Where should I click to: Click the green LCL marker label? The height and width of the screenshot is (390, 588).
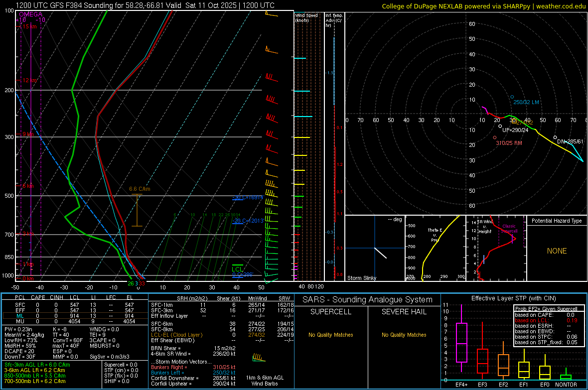(x=237, y=269)
